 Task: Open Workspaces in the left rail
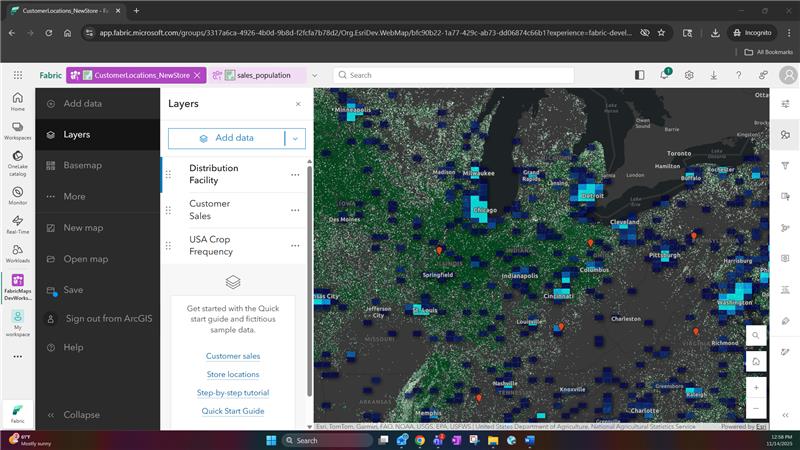pyautogui.click(x=17, y=131)
